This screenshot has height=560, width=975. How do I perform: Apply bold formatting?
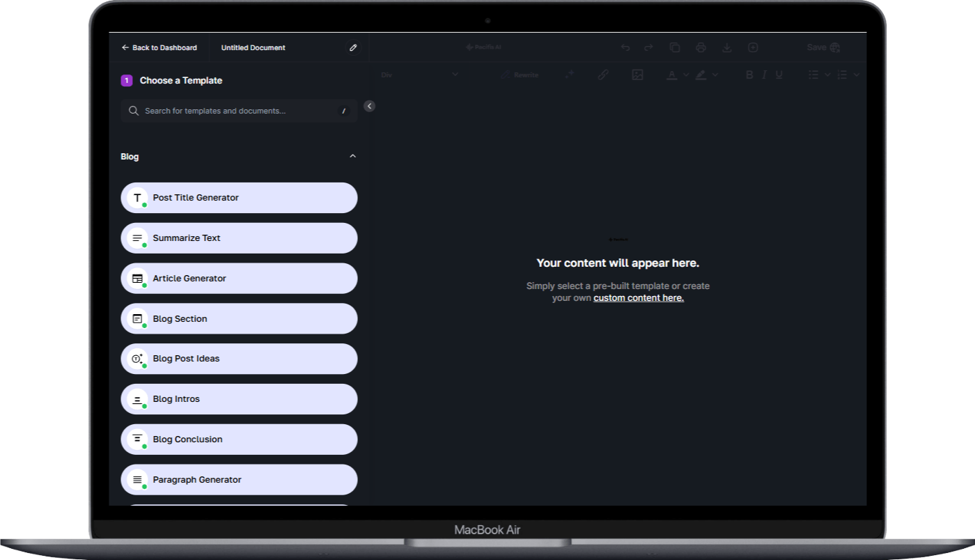pos(749,75)
